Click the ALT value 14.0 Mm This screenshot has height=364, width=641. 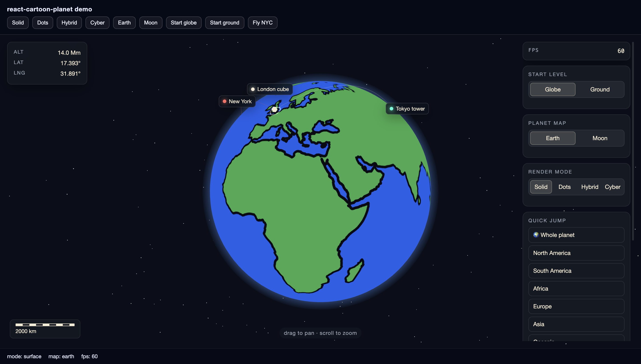pyautogui.click(x=69, y=53)
